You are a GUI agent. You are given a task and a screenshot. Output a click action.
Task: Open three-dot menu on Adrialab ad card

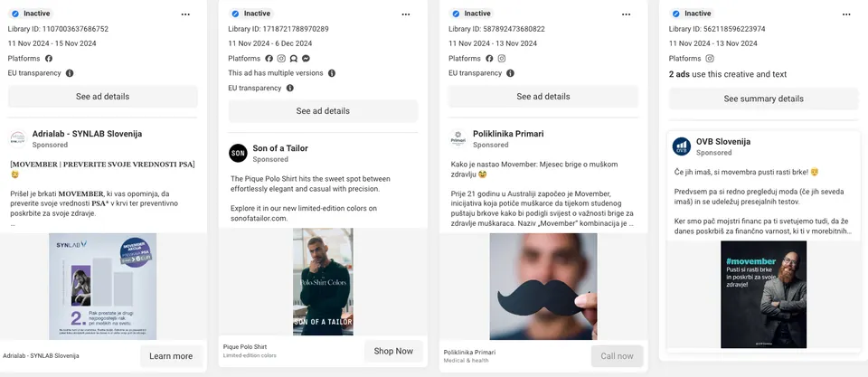click(185, 14)
